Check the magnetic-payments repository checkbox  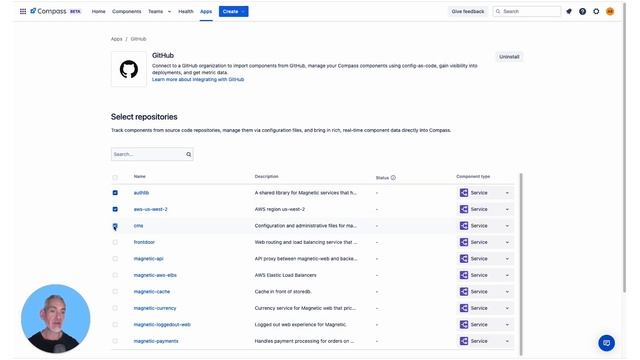(115, 341)
